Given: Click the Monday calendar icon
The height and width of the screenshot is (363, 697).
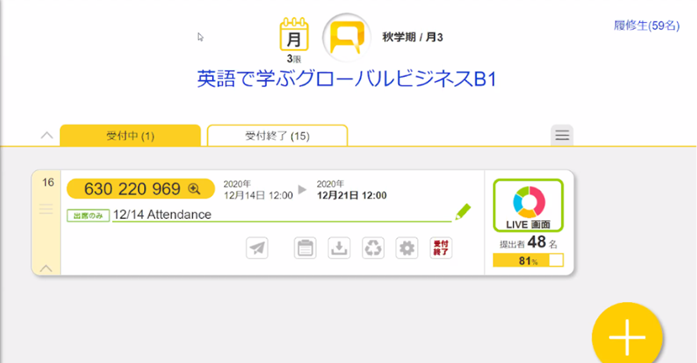Looking at the screenshot, I should point(294,35).
